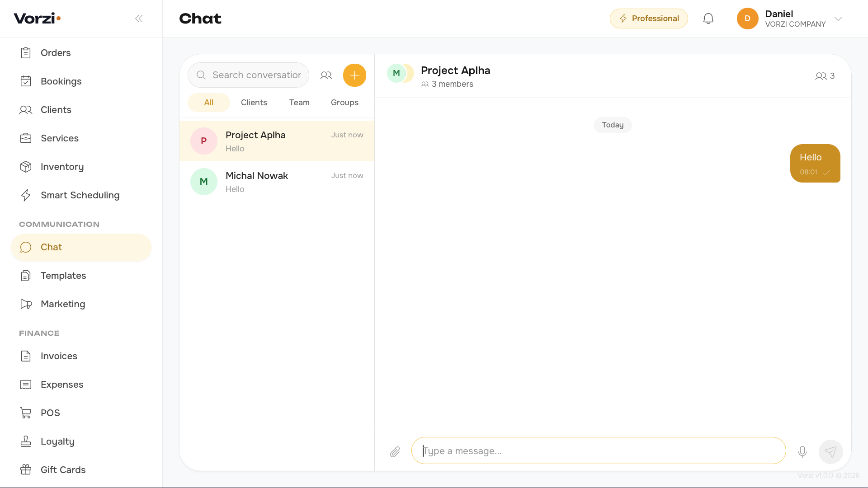
Task: Open notifications bell
Action: click(x=708, y=19)
